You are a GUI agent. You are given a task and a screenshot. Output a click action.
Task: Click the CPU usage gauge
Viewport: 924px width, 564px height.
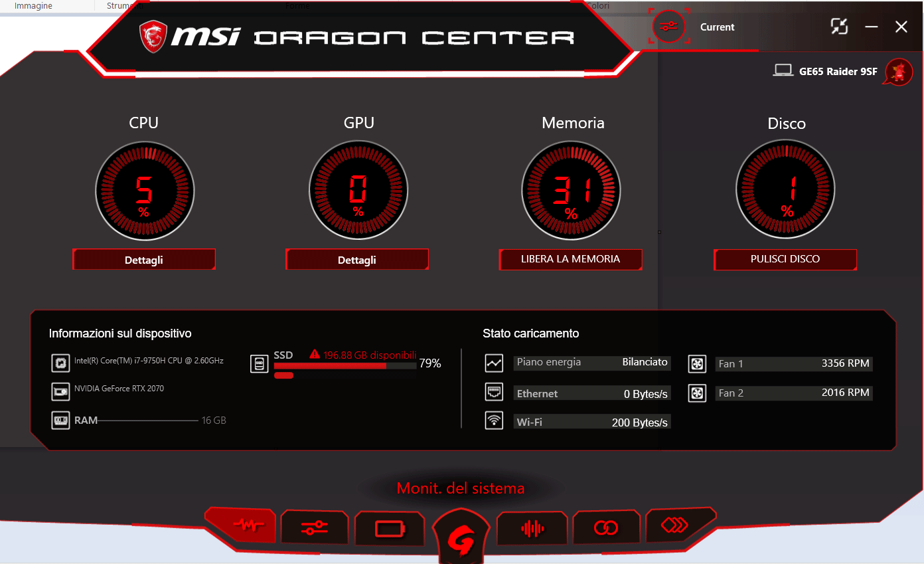(x=145, y=191)
